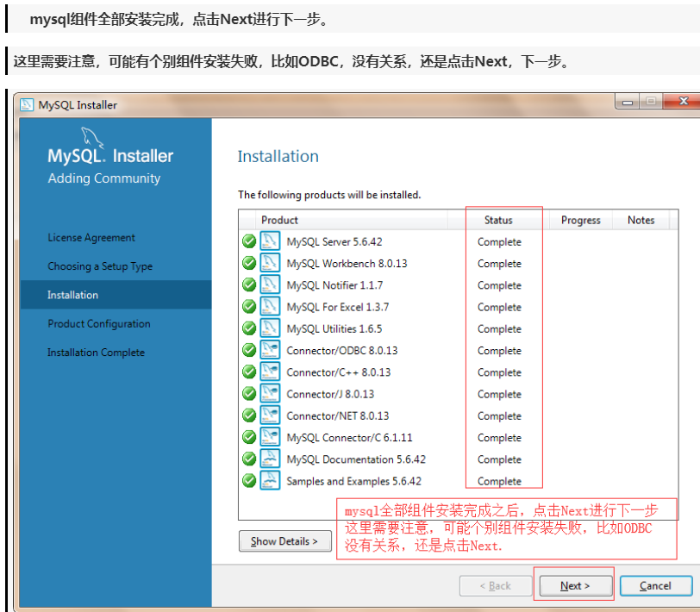The height and width of the screenshot is (612, 700).
Task: Select the MySQL Workbench 8.0.13 row text
Action: click(347, 264)
